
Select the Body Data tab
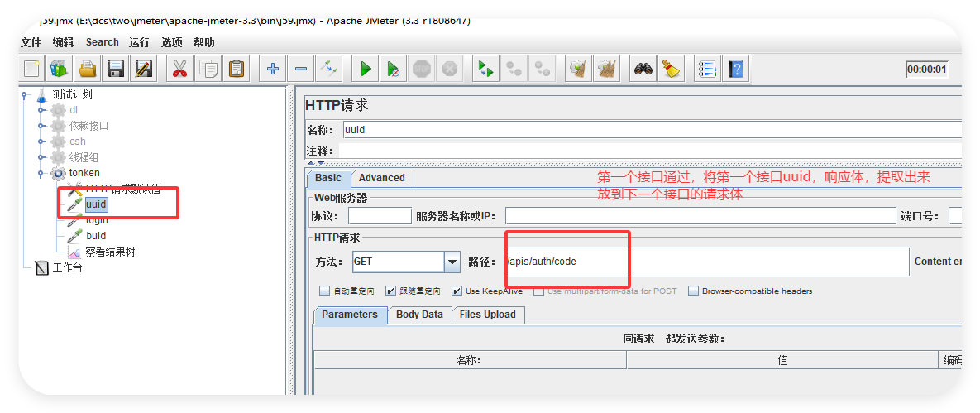(419, 315)
